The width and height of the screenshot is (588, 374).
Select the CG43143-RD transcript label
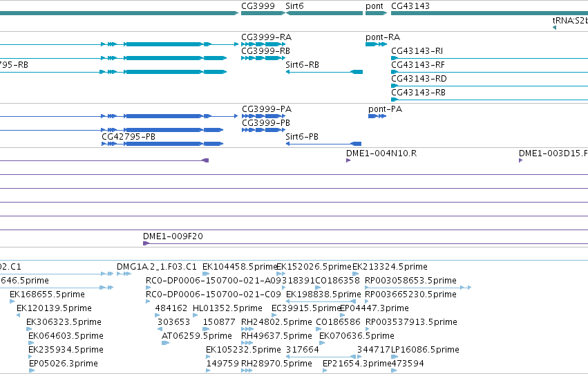click(x=419, y=79)
